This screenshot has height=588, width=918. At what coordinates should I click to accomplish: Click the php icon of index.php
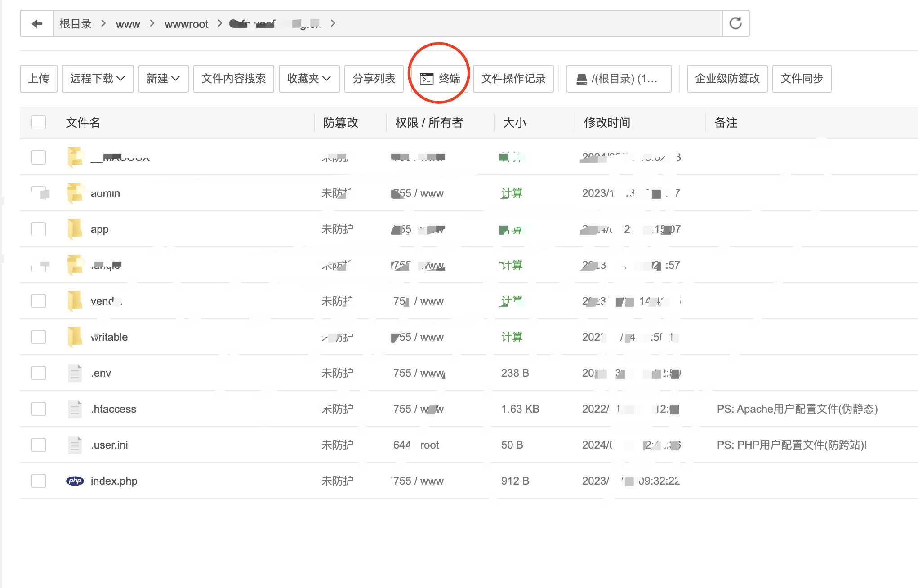click(x=75, y=481)
